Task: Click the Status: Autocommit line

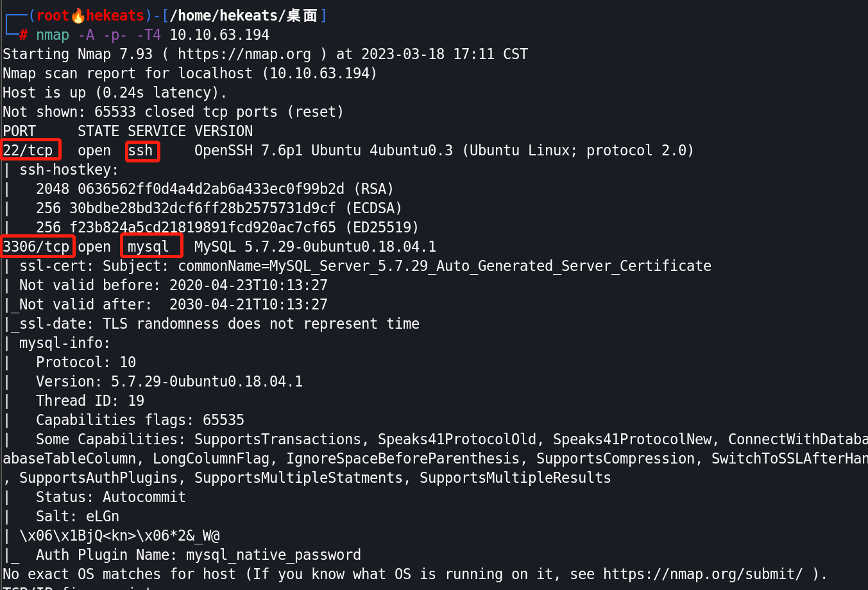Action: (111, 497)
